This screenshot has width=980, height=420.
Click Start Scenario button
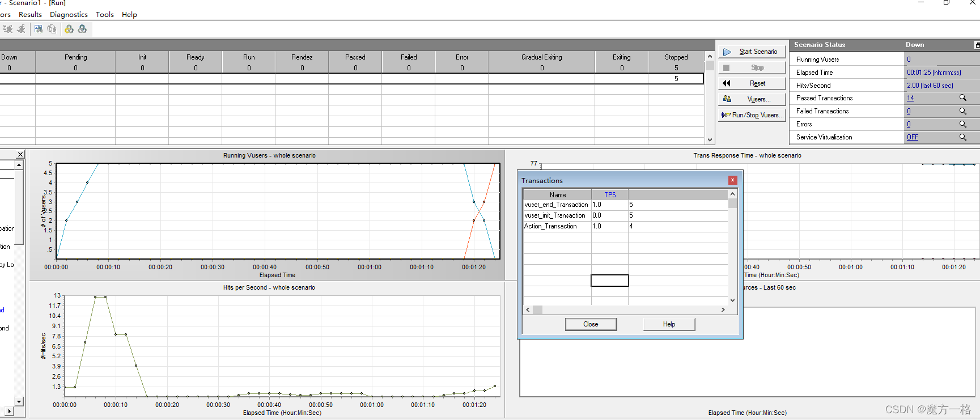[x=752, y=52]
